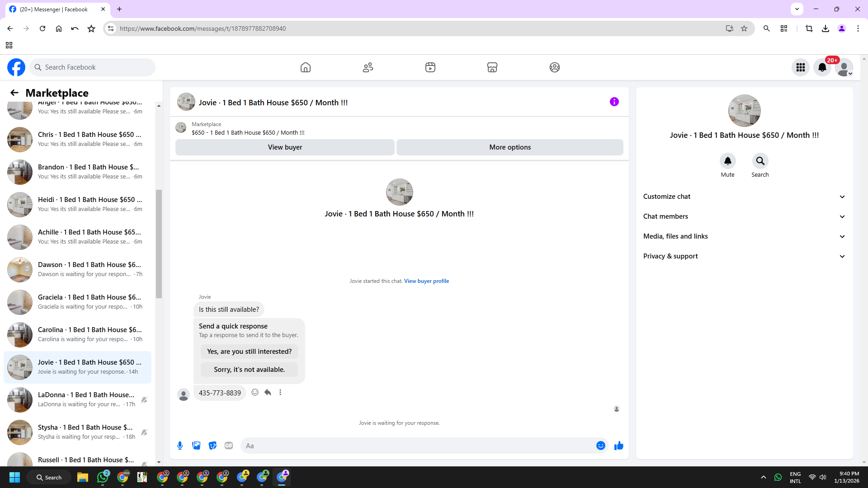
Task: Click the voice clip microphone icon
Action: click(180, 446)
